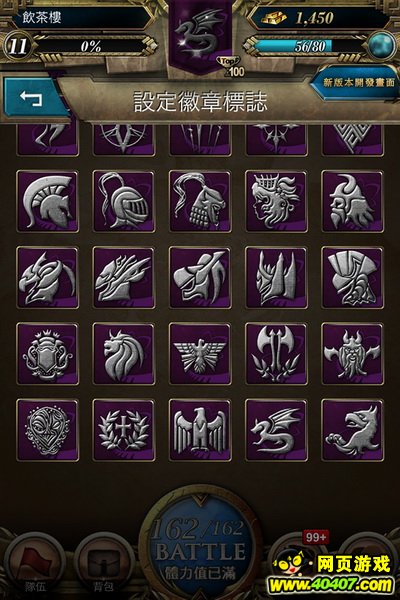Image resolution: width=400 pixels, height=600 pixels.
Task: Choose the knight visor helmet emblem
Action: coord(124,201)
